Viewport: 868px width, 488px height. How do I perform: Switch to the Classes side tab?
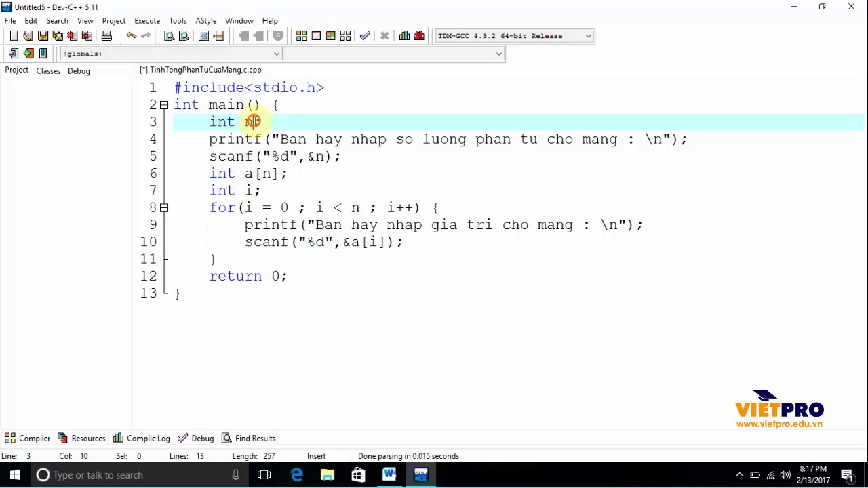coord(48,70)
